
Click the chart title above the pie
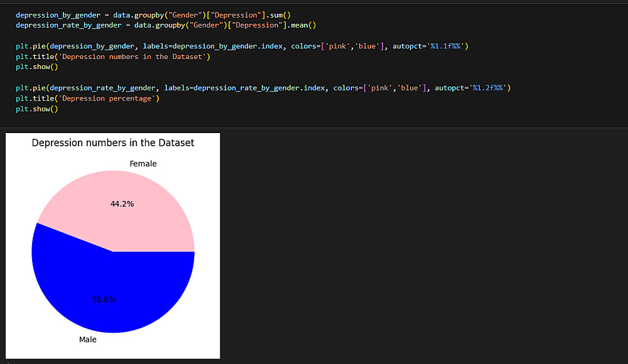[113, 143]
